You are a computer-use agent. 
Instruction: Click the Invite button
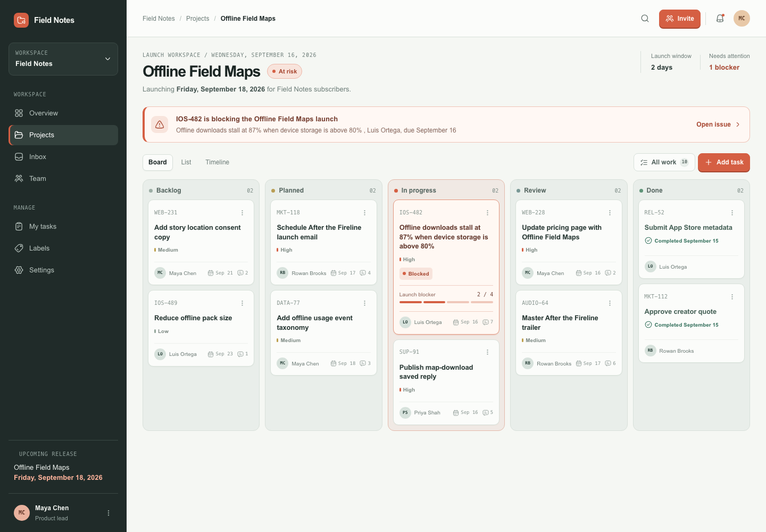tap(680, 19)
